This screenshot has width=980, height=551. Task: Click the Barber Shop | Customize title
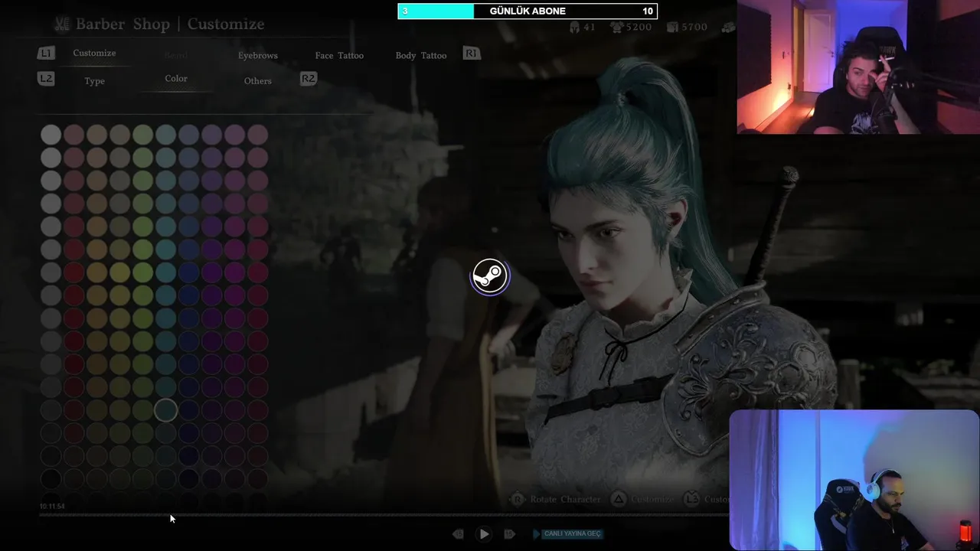click(170, 24)
